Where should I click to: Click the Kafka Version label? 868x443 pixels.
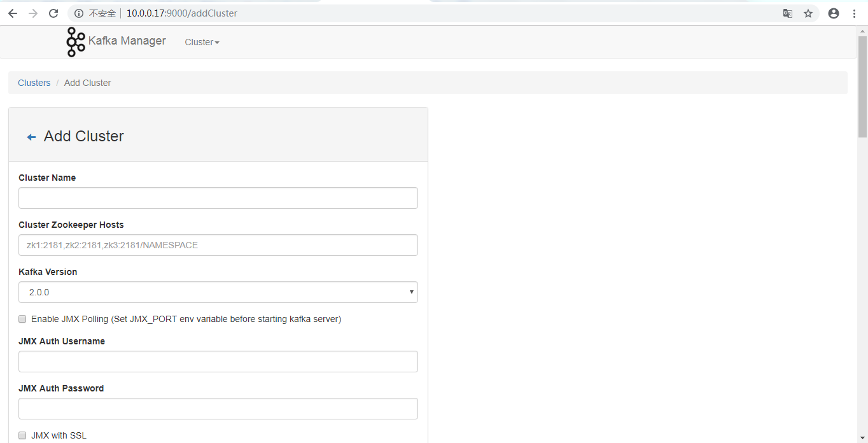[48, 272]
